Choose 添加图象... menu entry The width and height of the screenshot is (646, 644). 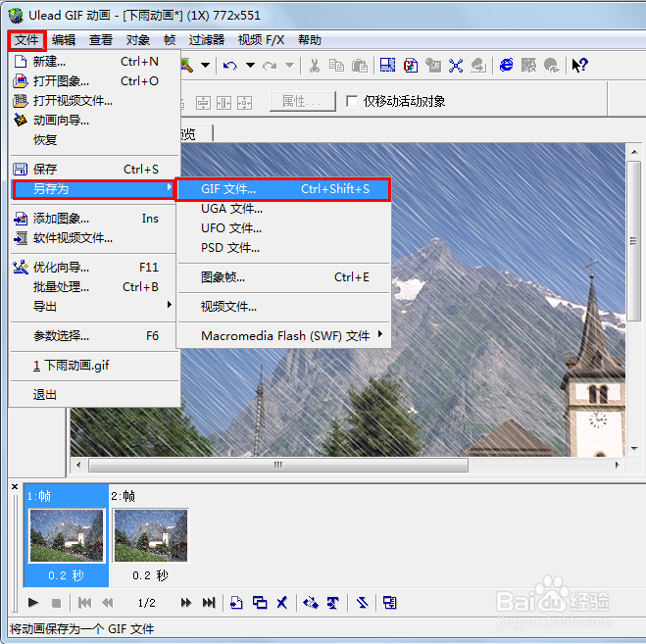94,219
